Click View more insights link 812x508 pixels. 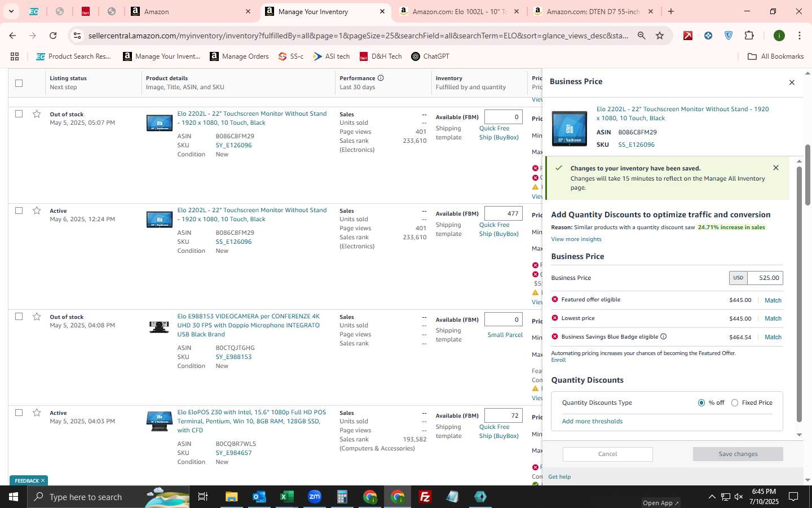(x=576, y=239)
